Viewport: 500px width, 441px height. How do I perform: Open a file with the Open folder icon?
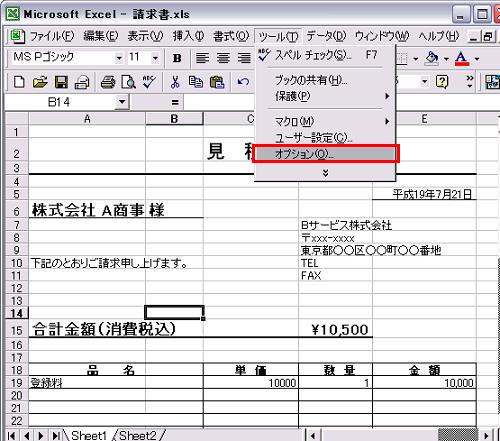click(x=40, y=82)
